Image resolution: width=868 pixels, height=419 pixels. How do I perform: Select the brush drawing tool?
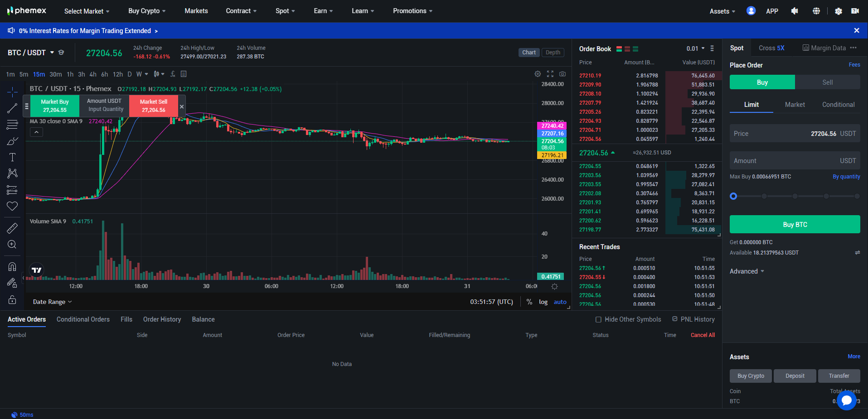tap(12, 141)
